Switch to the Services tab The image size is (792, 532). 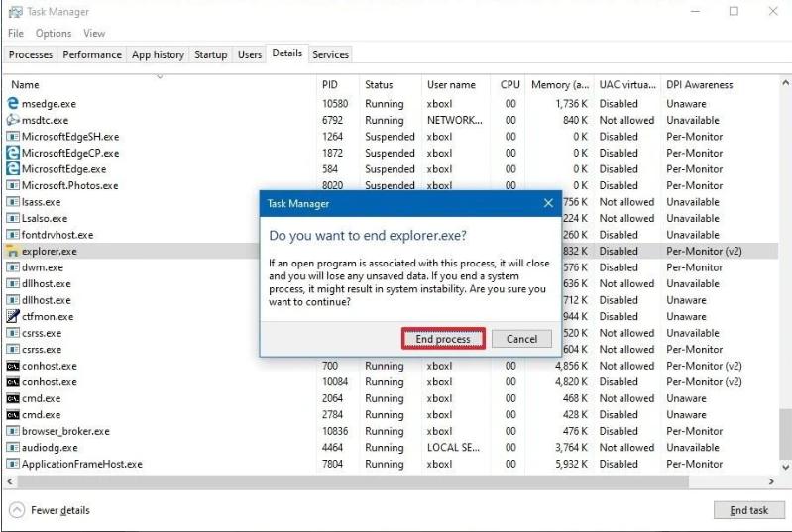[x=330, y=54]
